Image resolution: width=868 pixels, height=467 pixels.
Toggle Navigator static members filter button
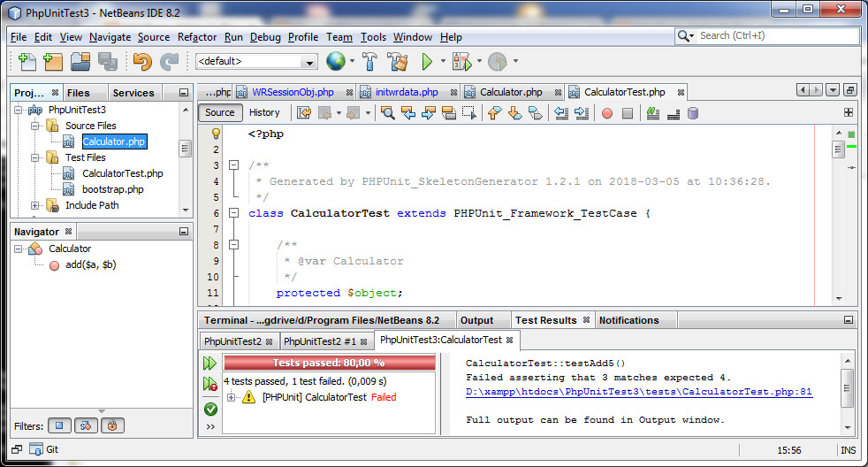point(86,426)
